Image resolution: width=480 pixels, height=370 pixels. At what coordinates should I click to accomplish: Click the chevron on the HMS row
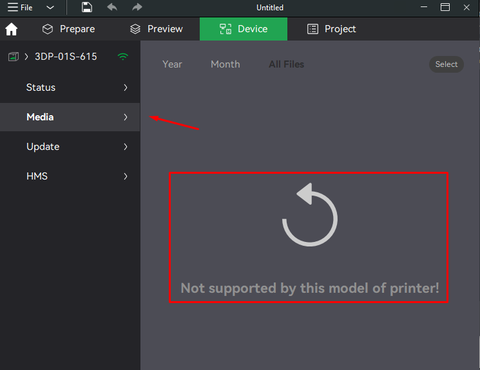[125, 176]
